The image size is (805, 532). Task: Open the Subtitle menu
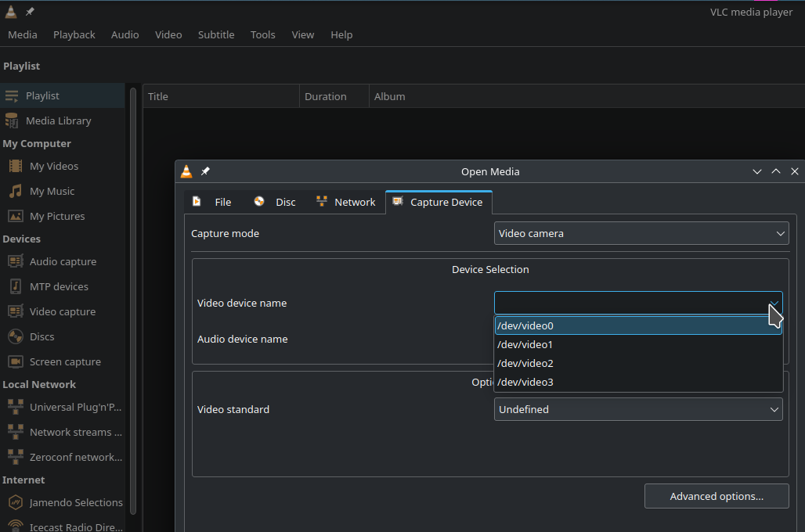point(216,35)
